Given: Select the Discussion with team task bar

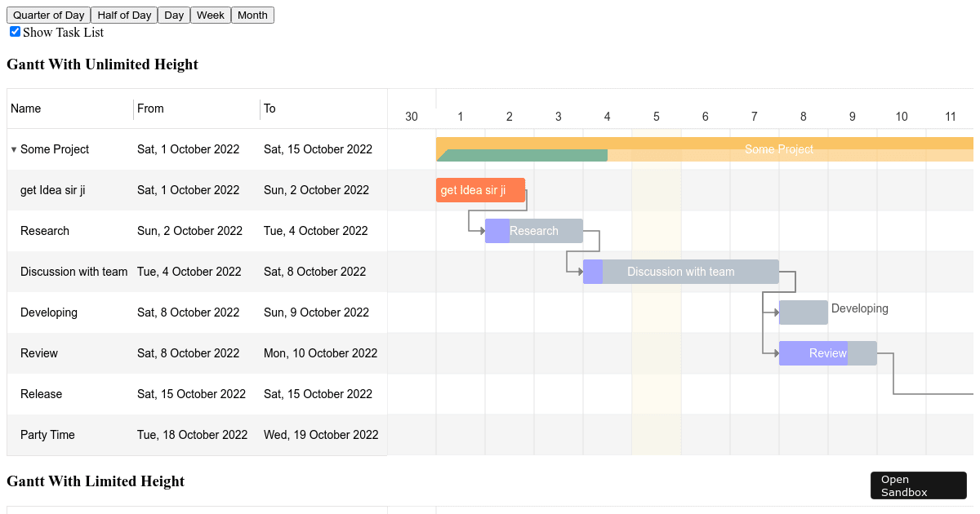Looking at the screenshot, I should click(x=680, y=272).
